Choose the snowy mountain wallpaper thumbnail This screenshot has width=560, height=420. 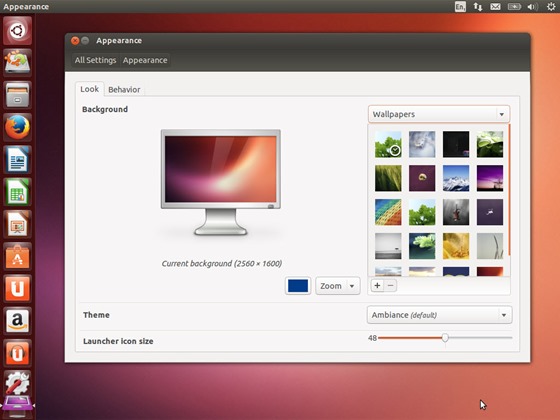456,178
